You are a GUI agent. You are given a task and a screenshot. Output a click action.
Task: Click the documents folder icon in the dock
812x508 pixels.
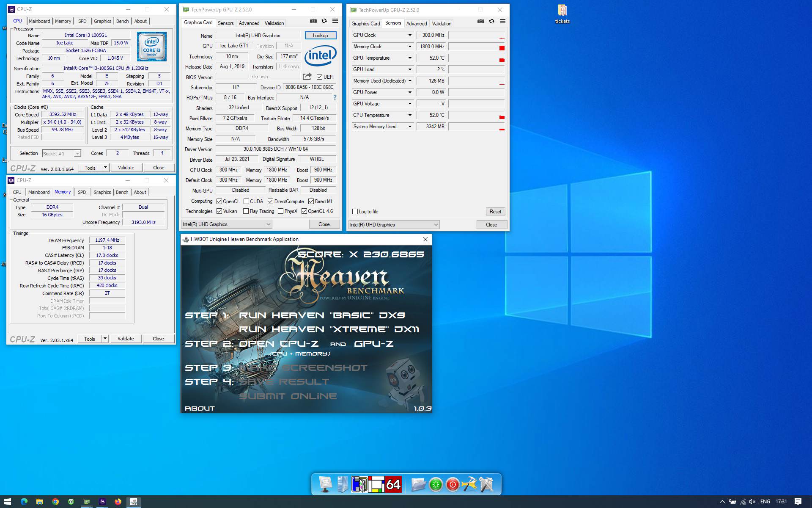(x=418, y=484)
